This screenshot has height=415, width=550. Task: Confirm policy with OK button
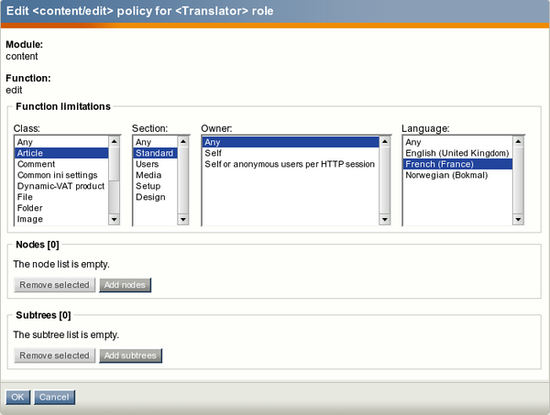point(18,397)
